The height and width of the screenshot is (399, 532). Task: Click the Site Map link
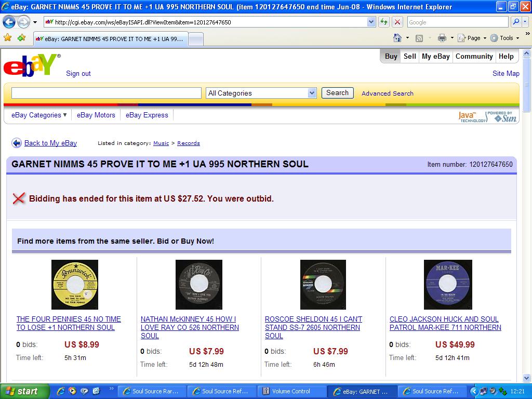506,74
